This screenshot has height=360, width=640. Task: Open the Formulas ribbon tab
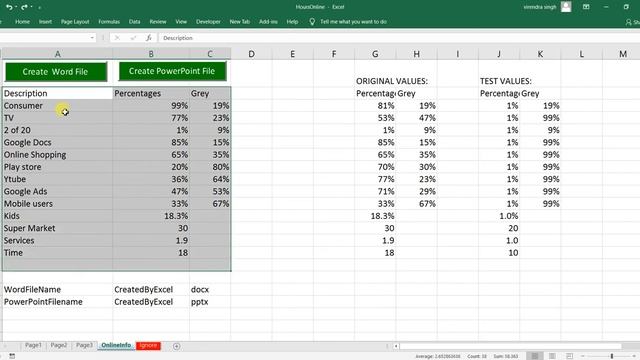point(109,22)
